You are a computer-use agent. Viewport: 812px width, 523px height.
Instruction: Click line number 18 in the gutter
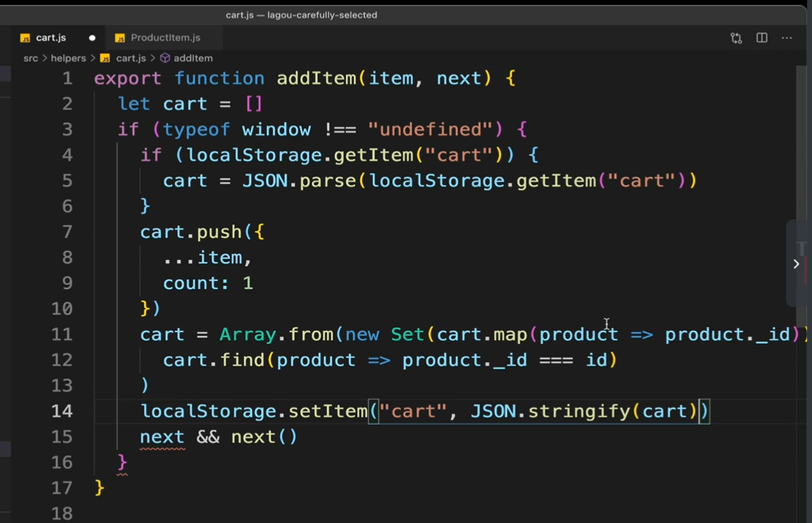(62, 513)
